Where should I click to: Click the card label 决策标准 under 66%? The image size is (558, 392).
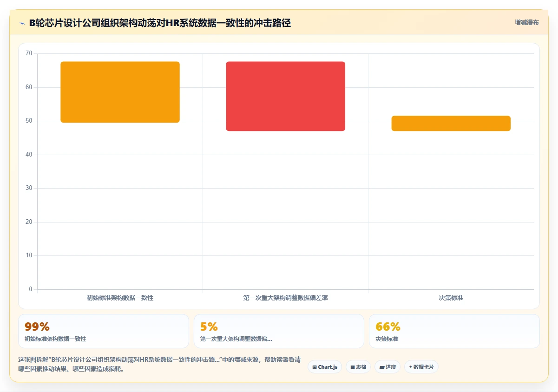point(387,339)
